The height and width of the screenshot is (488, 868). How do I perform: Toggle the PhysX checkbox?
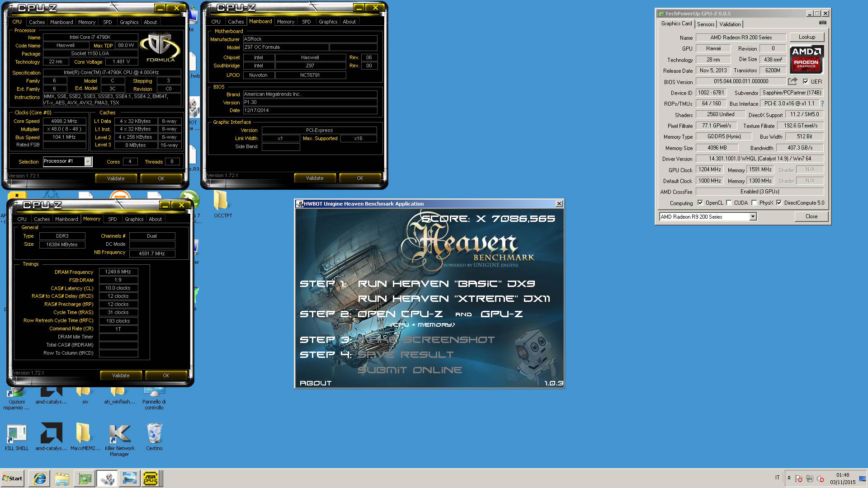click(754, 203)
